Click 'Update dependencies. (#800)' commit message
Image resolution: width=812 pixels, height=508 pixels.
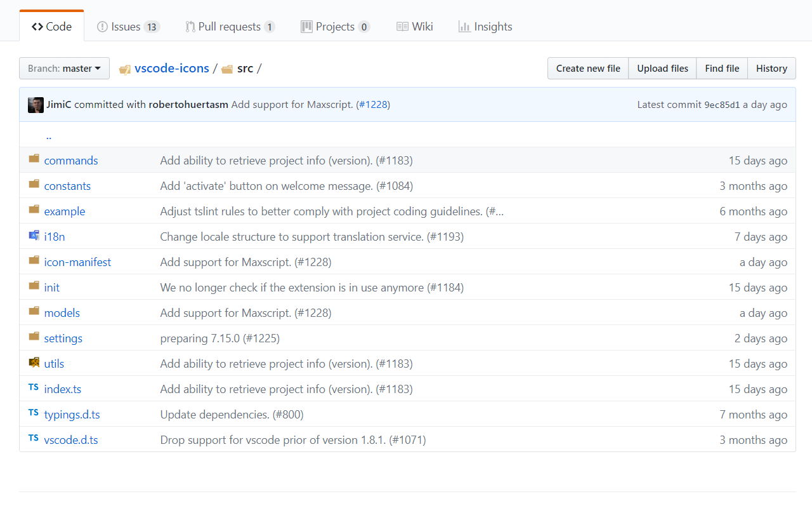tap(232, 415)
